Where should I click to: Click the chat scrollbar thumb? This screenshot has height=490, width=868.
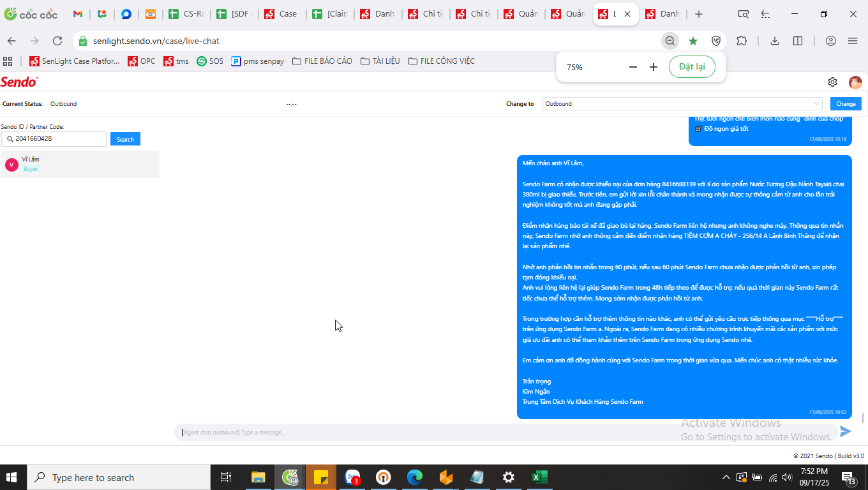coord(864,417)
